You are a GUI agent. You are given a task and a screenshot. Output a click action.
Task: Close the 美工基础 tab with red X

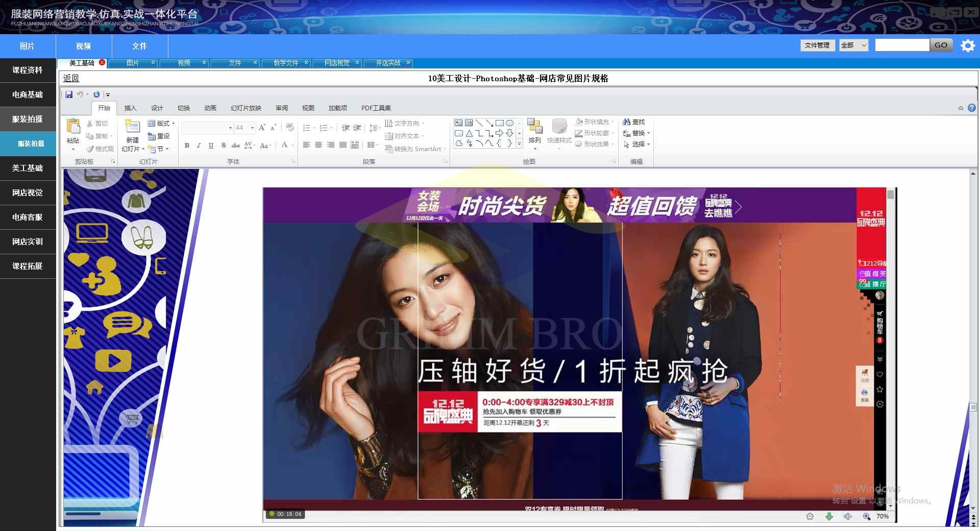102,62
